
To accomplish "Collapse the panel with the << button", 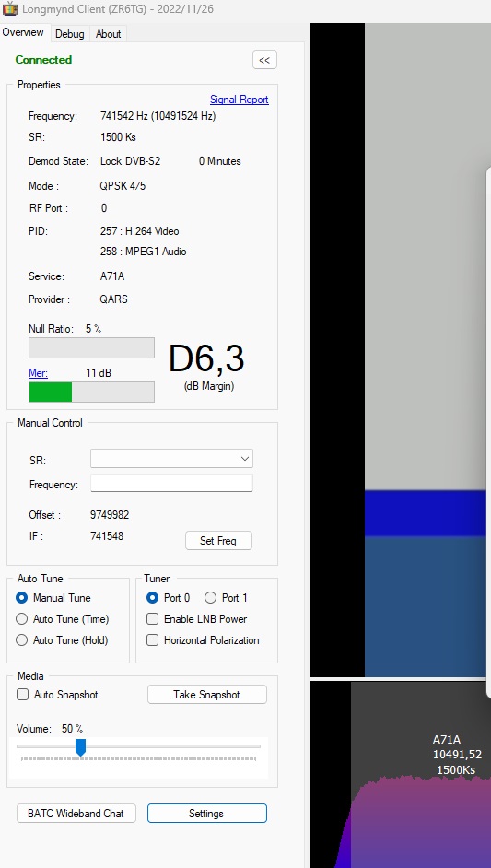I will [x=264, y=60].
